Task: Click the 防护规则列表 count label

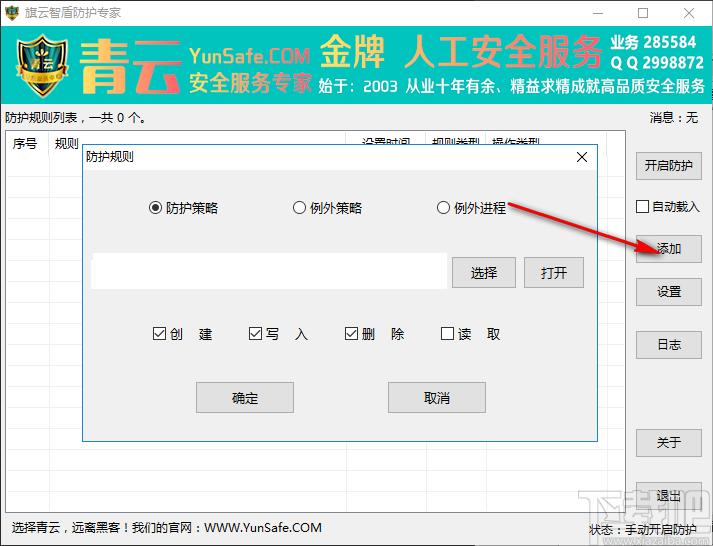Action: [x=75, y=118]
